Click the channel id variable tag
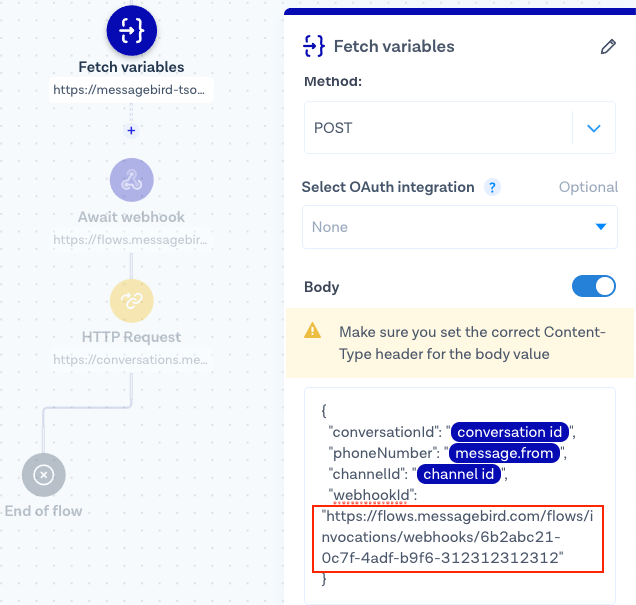 point(460,474)
